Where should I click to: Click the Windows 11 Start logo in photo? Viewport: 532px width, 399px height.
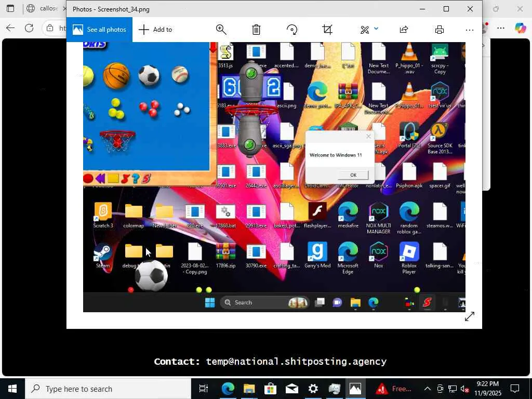(210, 302)
